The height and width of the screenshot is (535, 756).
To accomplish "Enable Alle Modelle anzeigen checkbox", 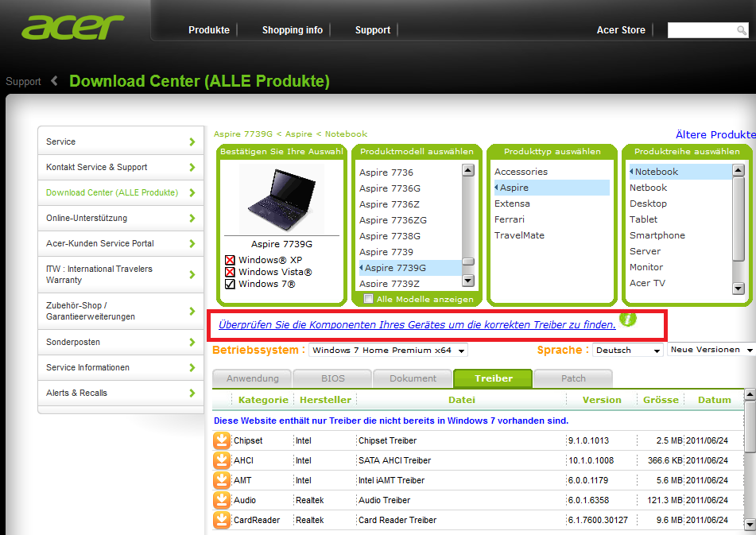I will coord(368,298).
